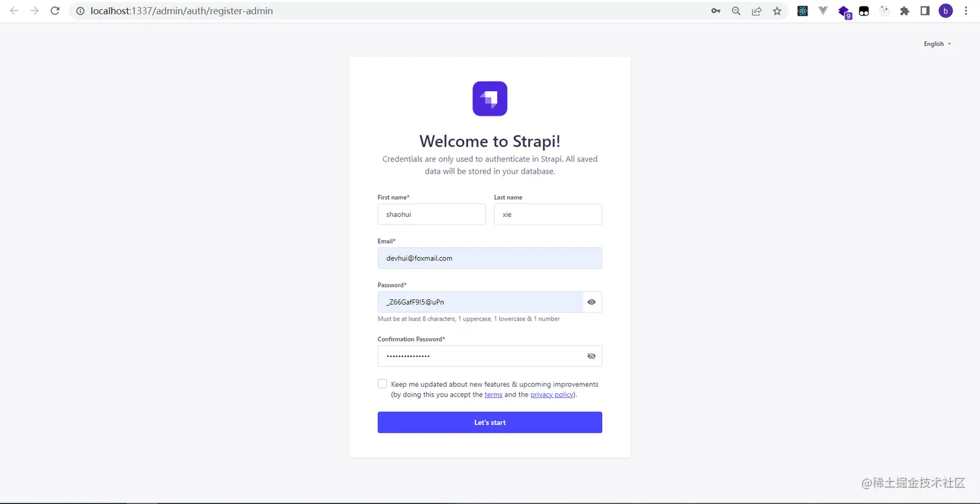Open the privacy policy link
The width and height of the screenshot is (980, 504).
(550, 394)
